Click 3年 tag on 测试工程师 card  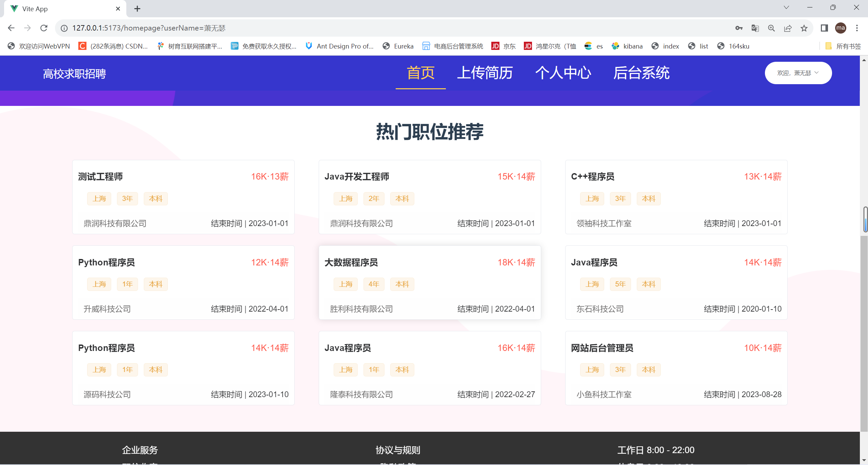point(127,199)
